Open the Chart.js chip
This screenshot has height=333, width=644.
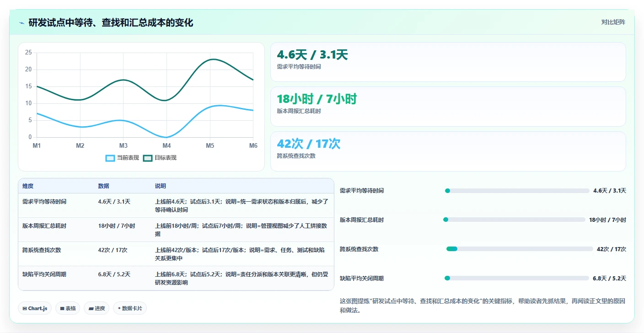point(35,308)
